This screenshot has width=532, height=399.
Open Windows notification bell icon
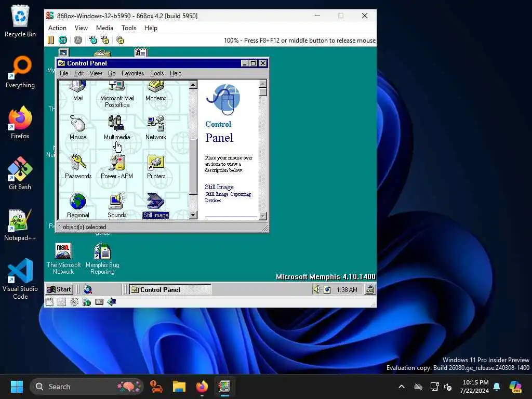(x=497, y=387)
